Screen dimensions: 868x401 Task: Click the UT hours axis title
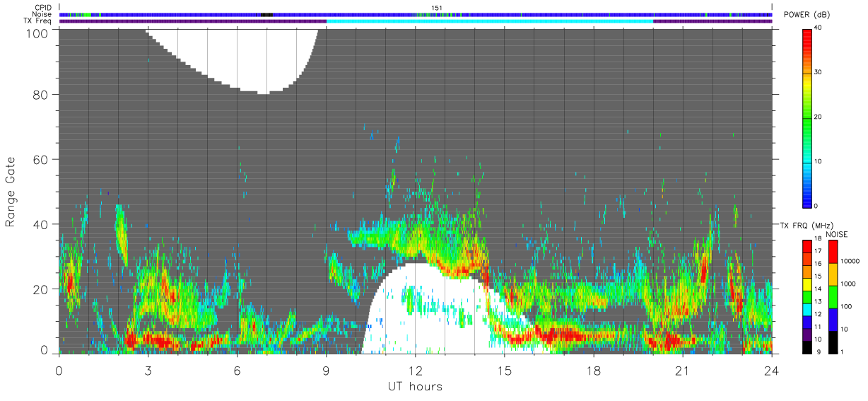pyautogui.click(x=414, y=386)
